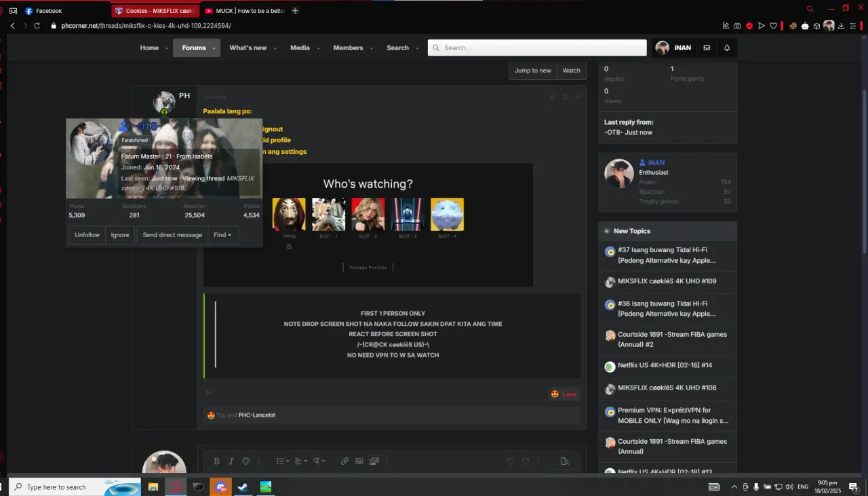Open the Forums navigation tab
Viewport: 868px width, 496px height.
(194, 48)
